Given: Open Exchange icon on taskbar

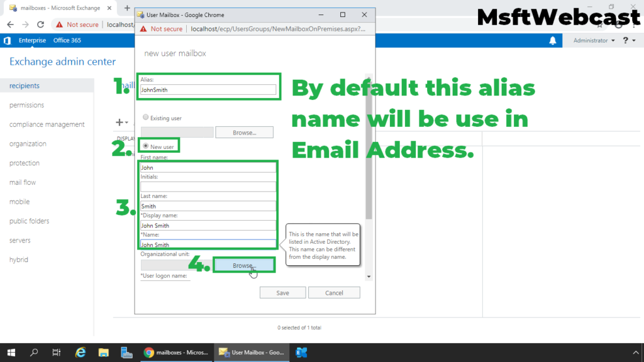Looking at the screenshot, I should coord(302,353).
